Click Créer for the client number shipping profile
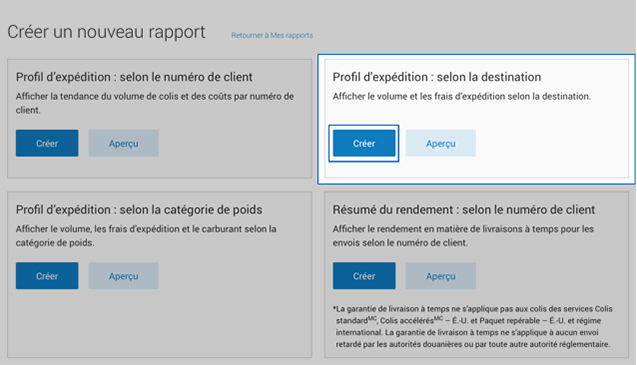The width and height of the screenshot is (637, 365). coord(47,143)
